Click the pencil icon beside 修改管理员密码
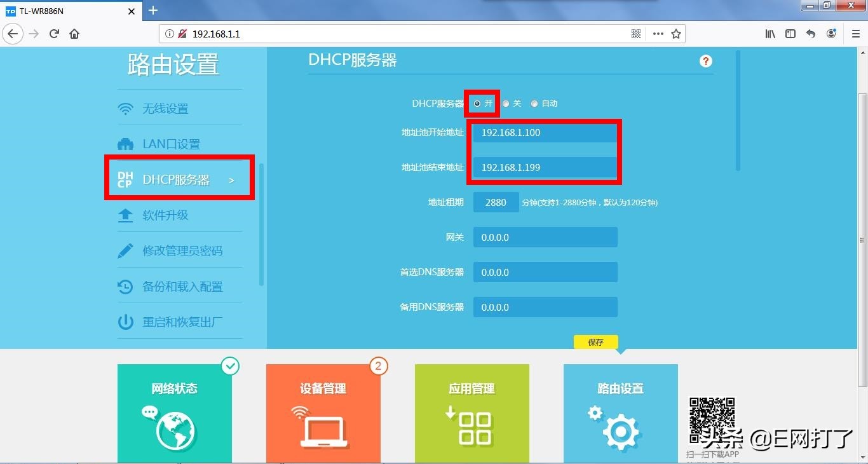The width and height of the screenshot is (868, 464). pyautogui.click(x=126, y=250)
